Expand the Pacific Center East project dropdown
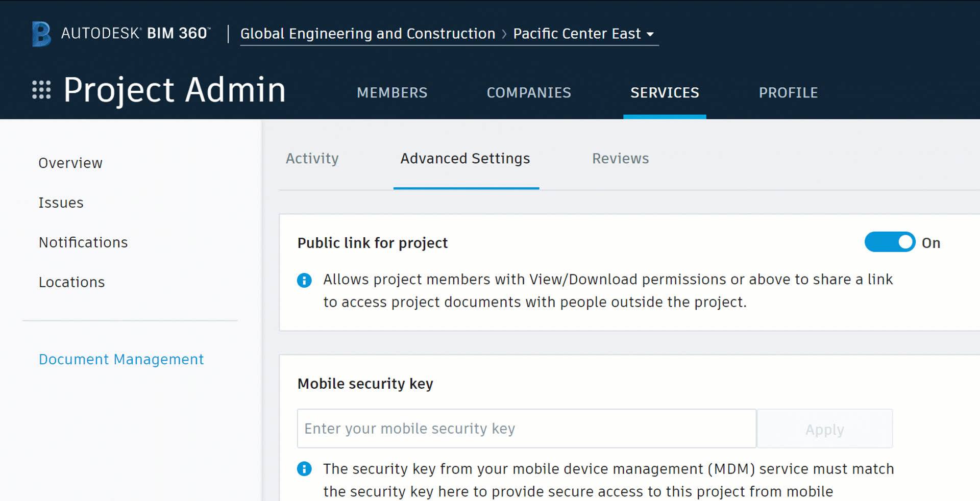This screenshot has height=501, width=980. [x=584, y=34]
